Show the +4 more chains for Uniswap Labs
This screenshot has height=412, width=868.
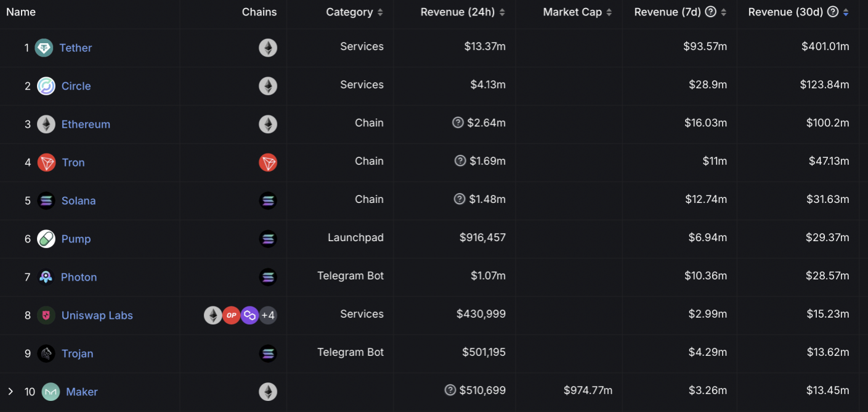(268, 315)
